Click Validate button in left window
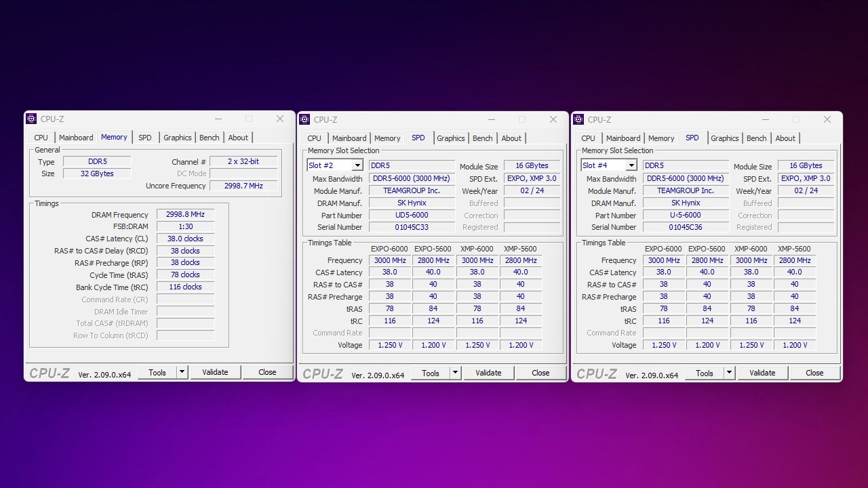 coord(215,372)
